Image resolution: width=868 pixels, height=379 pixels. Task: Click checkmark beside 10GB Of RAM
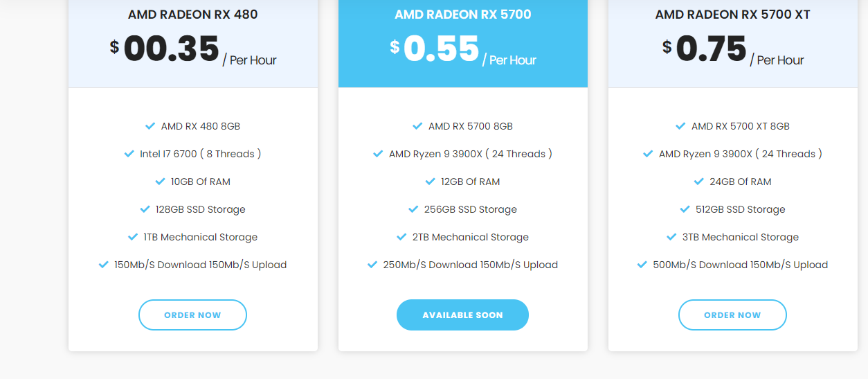pos(160,182)
